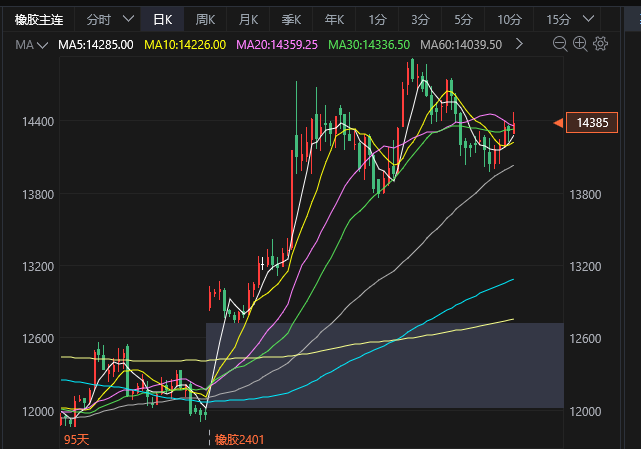Click the 13800 right axis label
The width and height of the screenshot is (641, 449).
(585, 194)
